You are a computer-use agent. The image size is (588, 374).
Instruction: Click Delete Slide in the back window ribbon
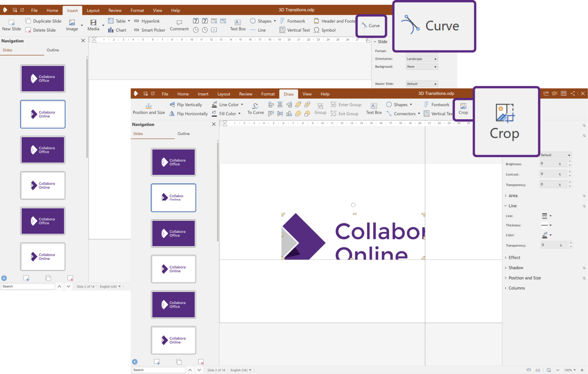[x=41, y=30]
